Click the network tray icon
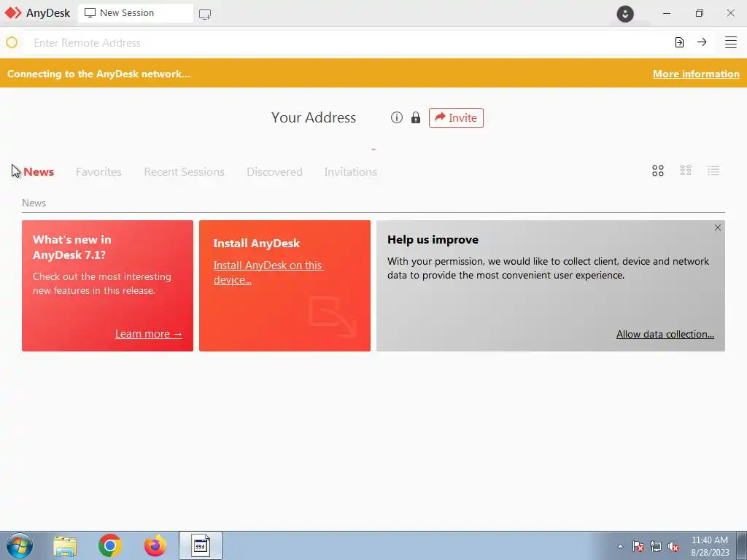The height and width of the screenshot is (560, 747). click(x=656, y=546)
